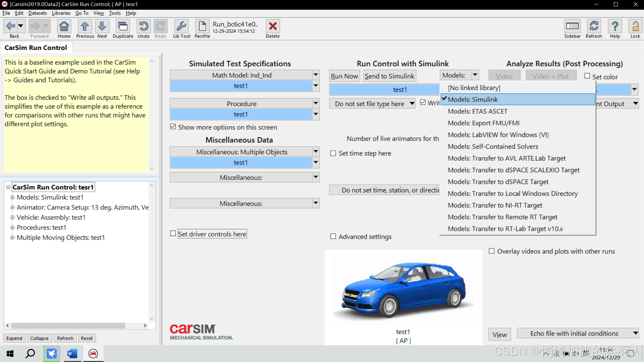Open the Lib Tool wrench icon
Screen dimensions: 644x362
pyautogui.click(x=181, y=26)
